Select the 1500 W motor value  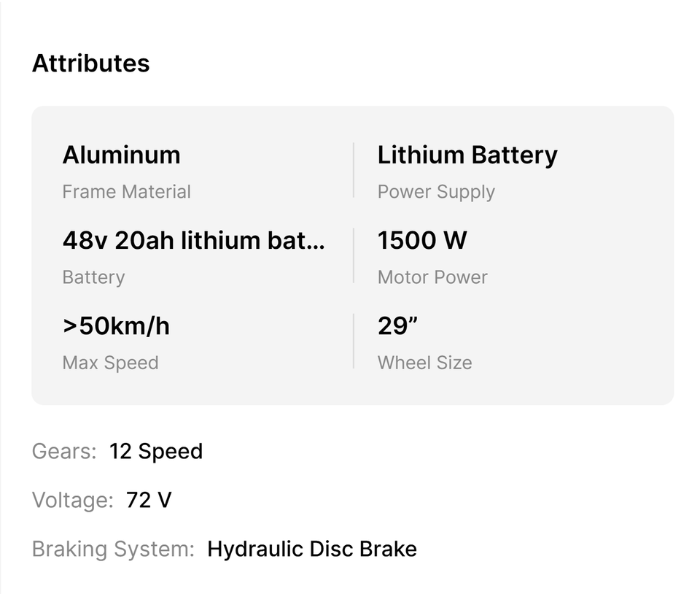click(422, 240)
